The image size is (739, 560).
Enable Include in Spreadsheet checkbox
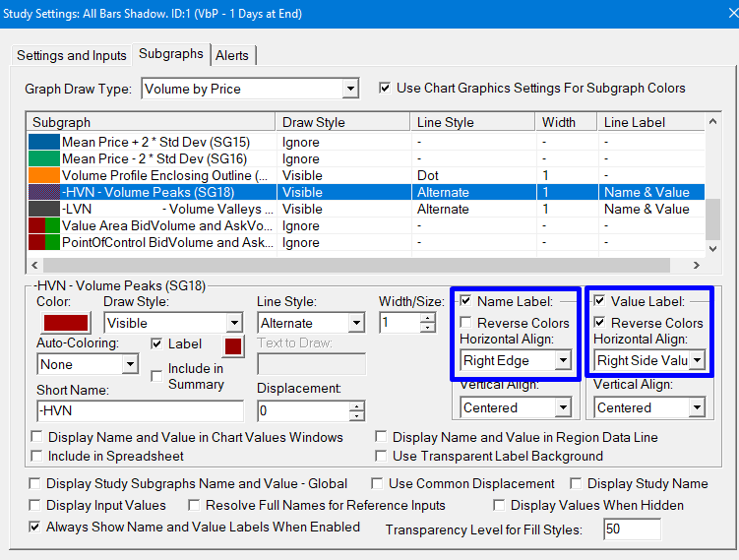click(x=36, y=456)
